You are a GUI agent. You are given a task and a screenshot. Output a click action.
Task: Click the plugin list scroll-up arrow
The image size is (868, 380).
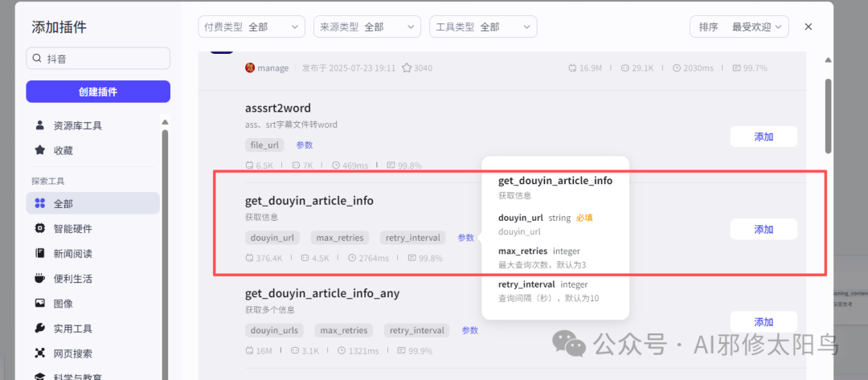[x=828, y=59]
